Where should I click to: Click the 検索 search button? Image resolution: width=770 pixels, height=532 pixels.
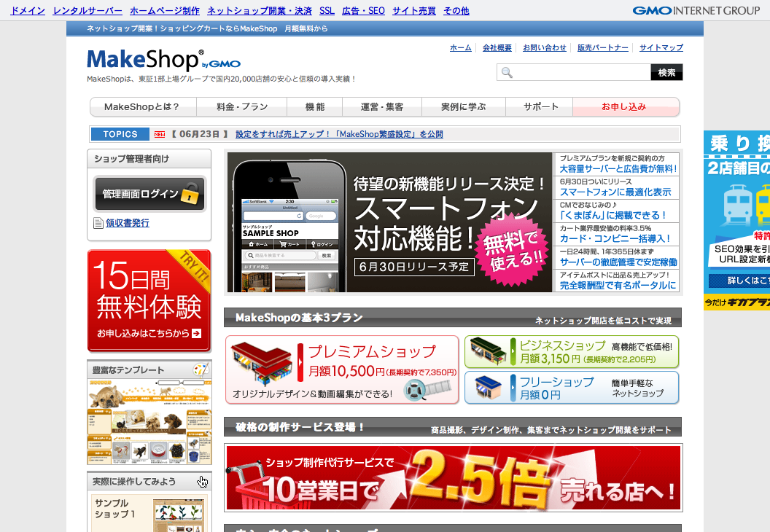(666, 73)
